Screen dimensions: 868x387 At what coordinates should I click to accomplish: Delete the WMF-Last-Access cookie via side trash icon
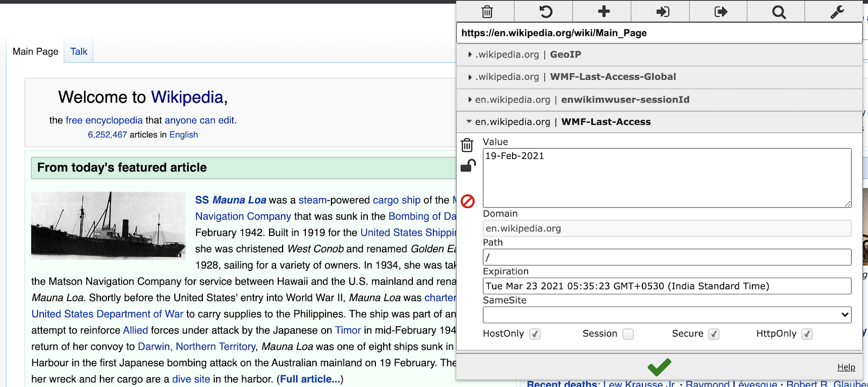467,145
